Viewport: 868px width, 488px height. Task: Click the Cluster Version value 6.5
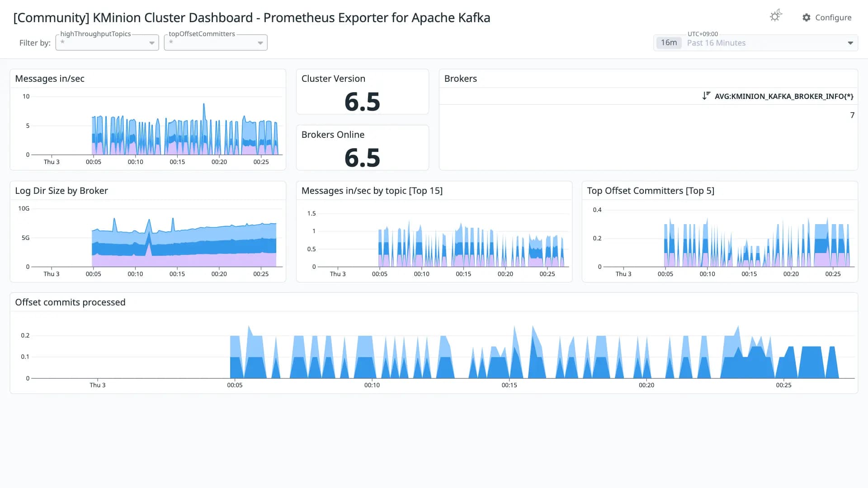362,101
